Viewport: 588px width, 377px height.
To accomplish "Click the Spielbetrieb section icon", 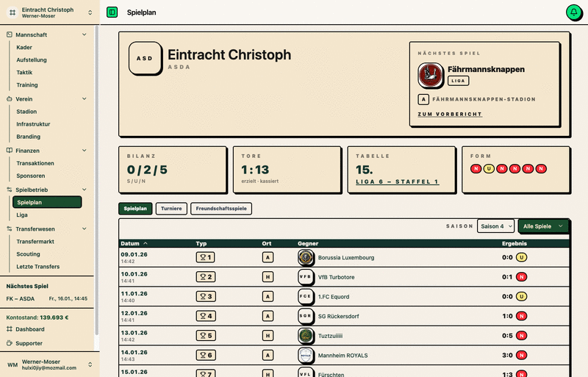I will click(x=10, y=190).
